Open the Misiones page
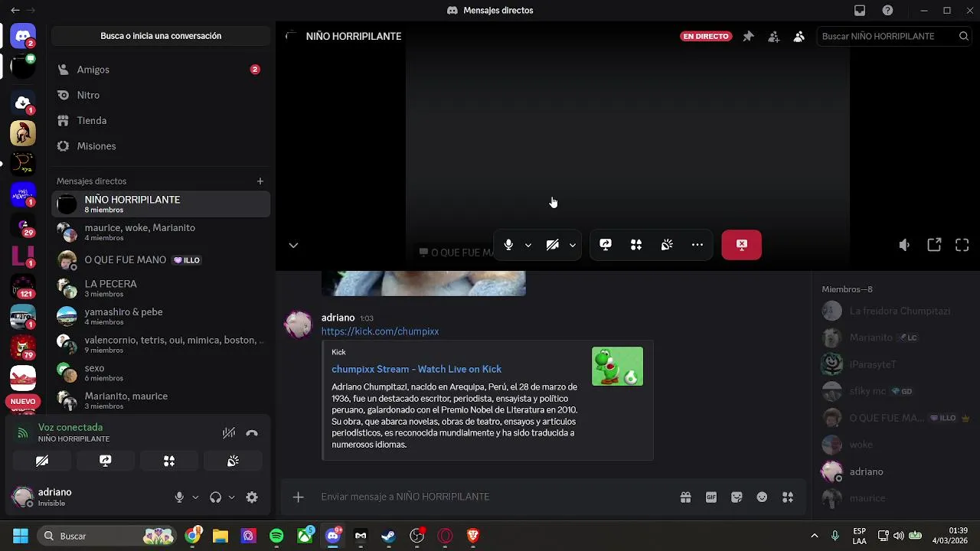 click(x=161, y=146)
